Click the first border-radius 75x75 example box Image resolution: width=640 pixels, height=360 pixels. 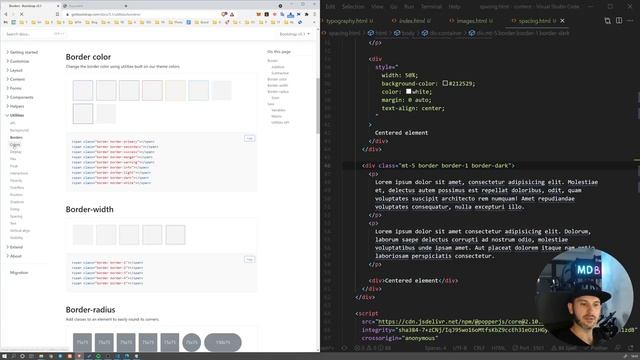click(82, 342)
